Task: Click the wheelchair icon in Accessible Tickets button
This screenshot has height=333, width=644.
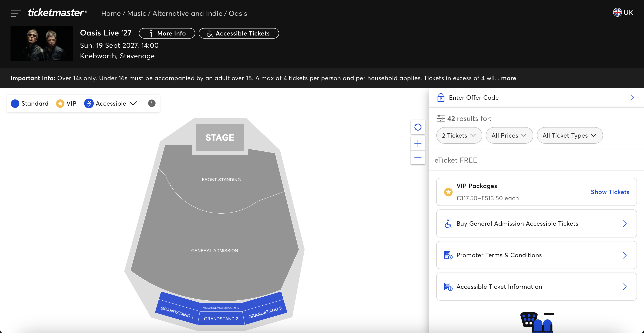Action: (209, 33)
